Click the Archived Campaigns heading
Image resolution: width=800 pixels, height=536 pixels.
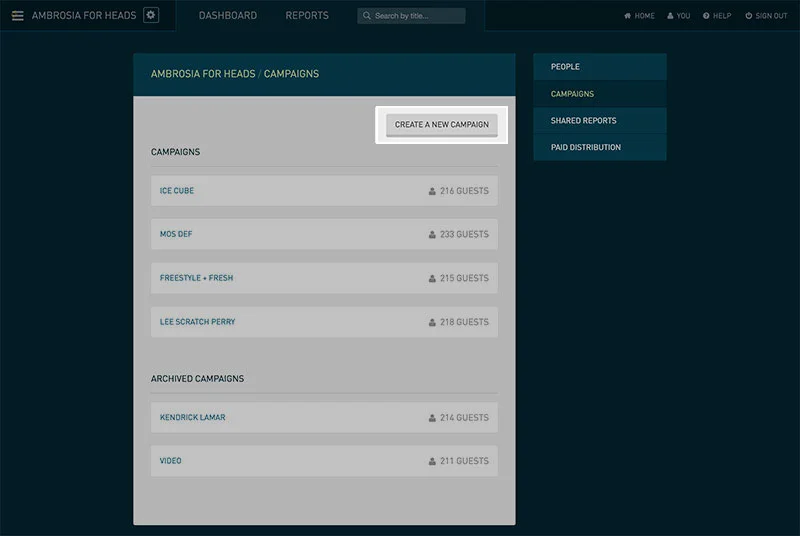click(197, 378)
